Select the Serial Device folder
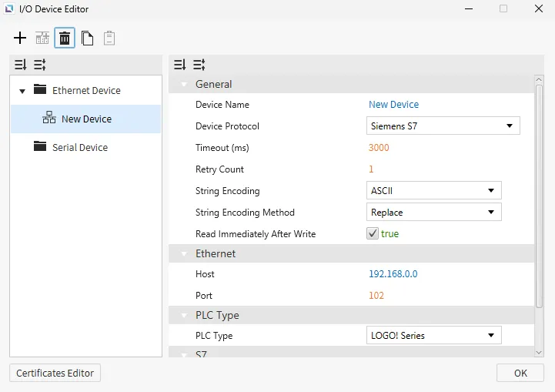This screenshot has height=392, width=555. click(79, 147)
